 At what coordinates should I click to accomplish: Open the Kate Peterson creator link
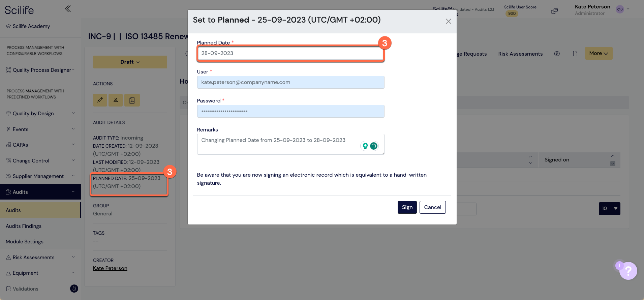(x=110, y=268)
